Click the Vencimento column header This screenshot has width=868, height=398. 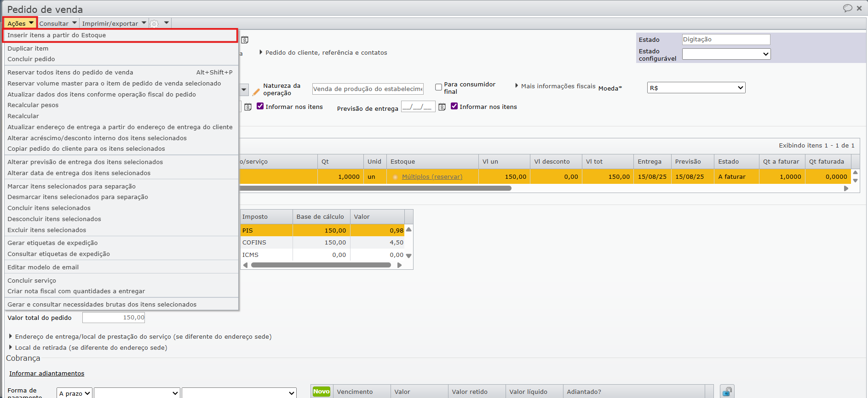362,392
